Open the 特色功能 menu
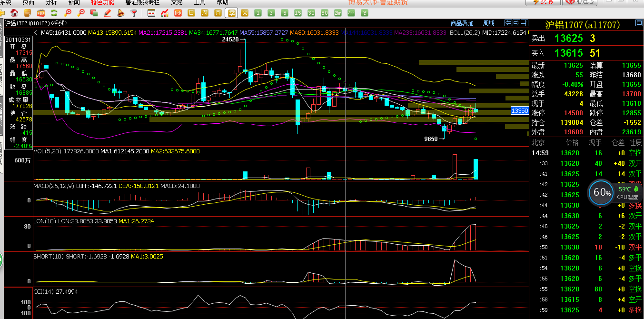Screen dimensions: 644x319 (102, 2)
